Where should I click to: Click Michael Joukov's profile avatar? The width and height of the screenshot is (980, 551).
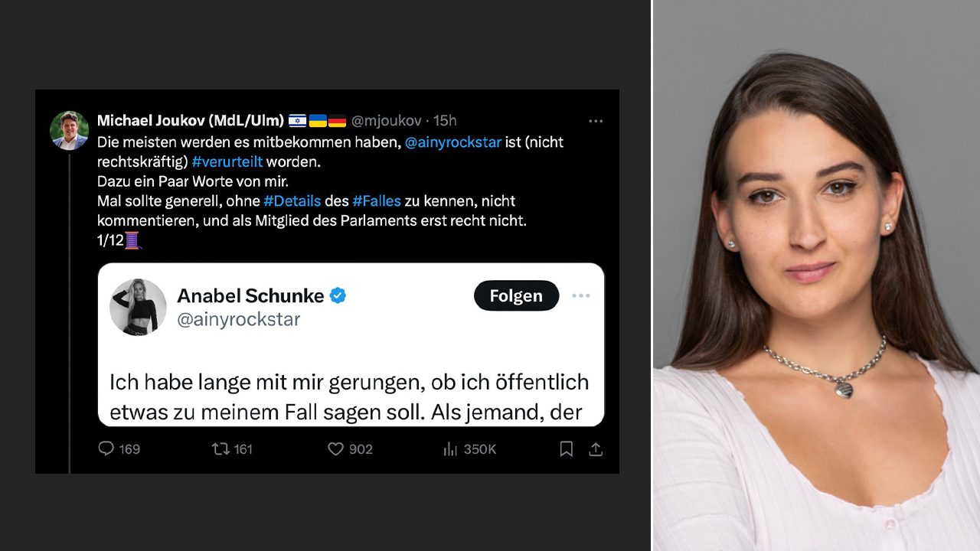click(70, 130)
